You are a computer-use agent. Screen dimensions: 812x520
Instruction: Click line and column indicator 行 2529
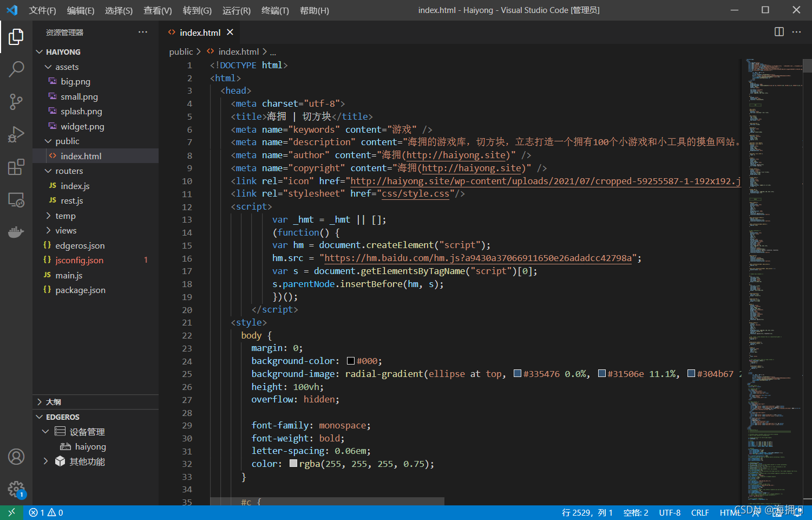tap(587, 512)
